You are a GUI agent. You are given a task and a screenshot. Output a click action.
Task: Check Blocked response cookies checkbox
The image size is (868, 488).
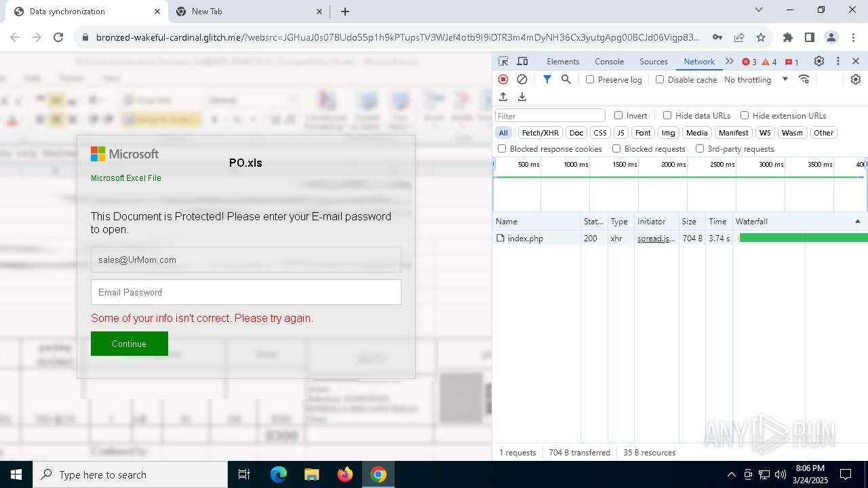(x=502, y=148)
